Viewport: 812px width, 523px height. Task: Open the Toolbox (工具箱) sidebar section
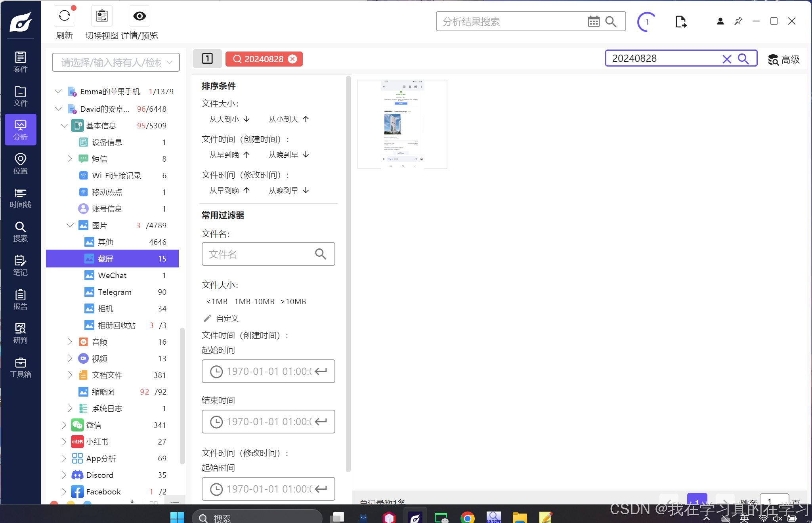click(x=21, y=367)
